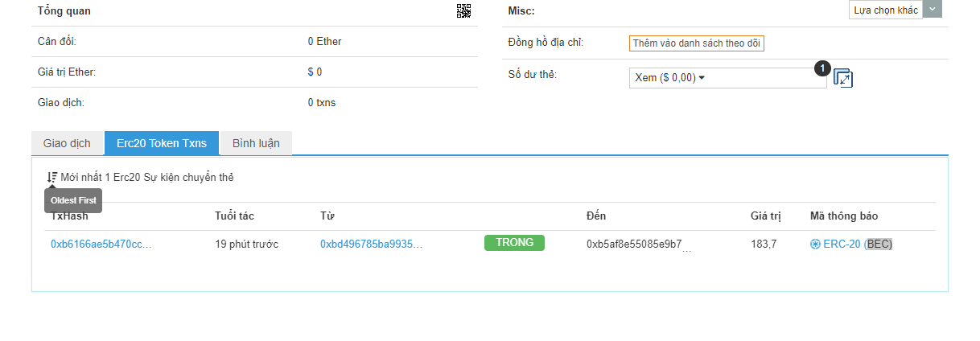Click recipient address 0xb5af8e55085e9b7
The width and height of the screenshot is (980, 341).
pos(634,244)
